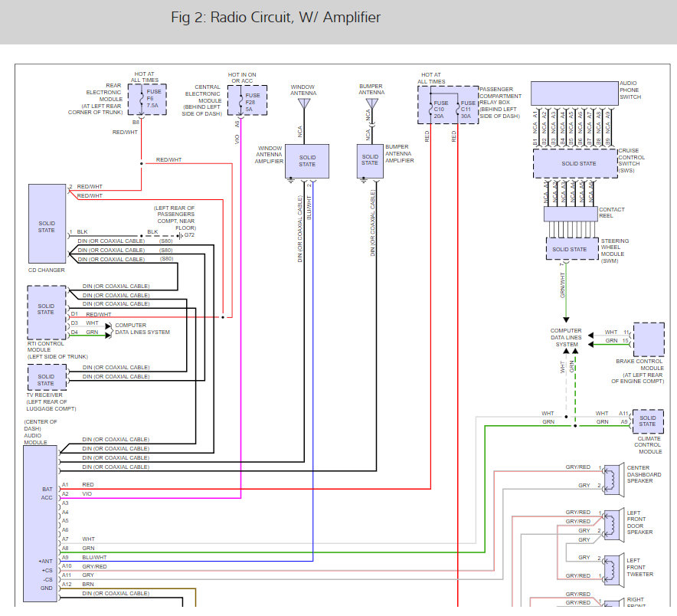Click the CD changer Solid State box
The height and width of the screenshot is (616, 677).
coord(47,224)
